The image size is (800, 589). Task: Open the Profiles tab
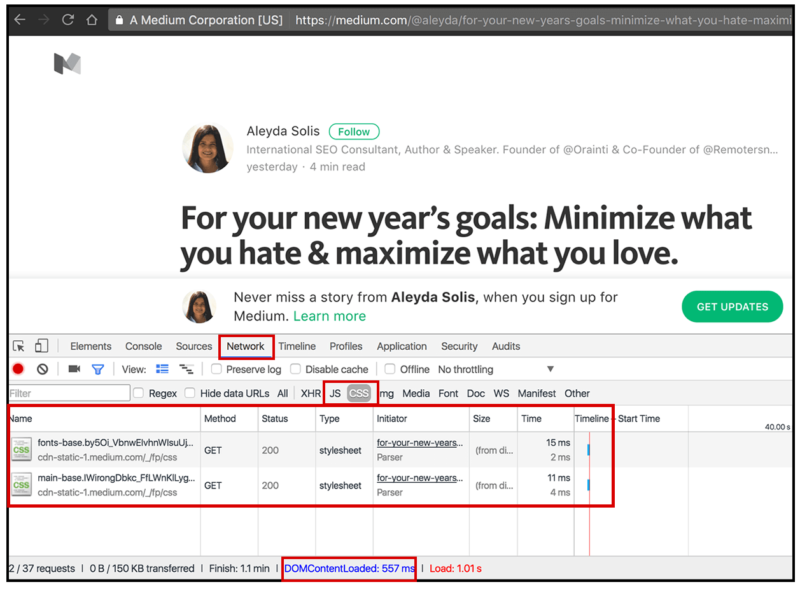coord(346,346)
